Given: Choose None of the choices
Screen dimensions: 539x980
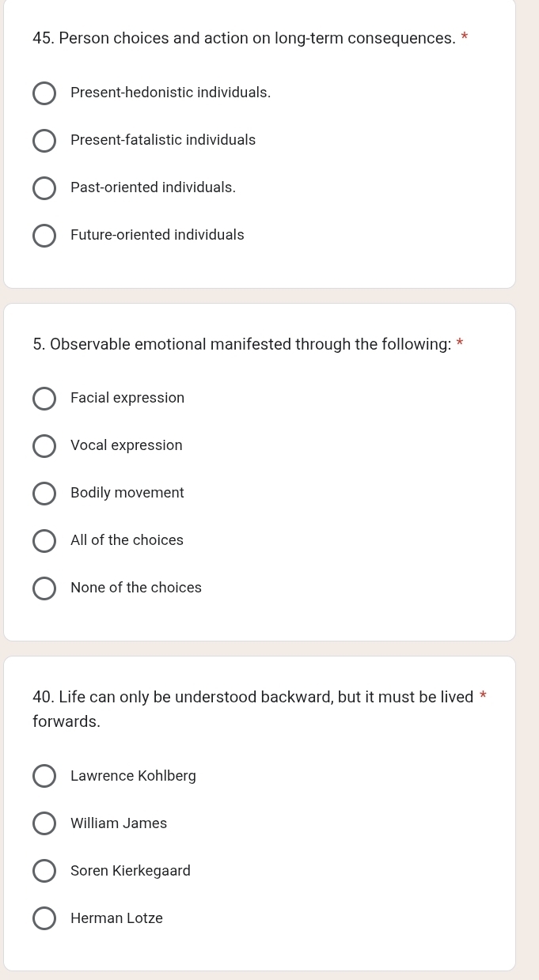Looking at the screenshot, I should point(44,588).
